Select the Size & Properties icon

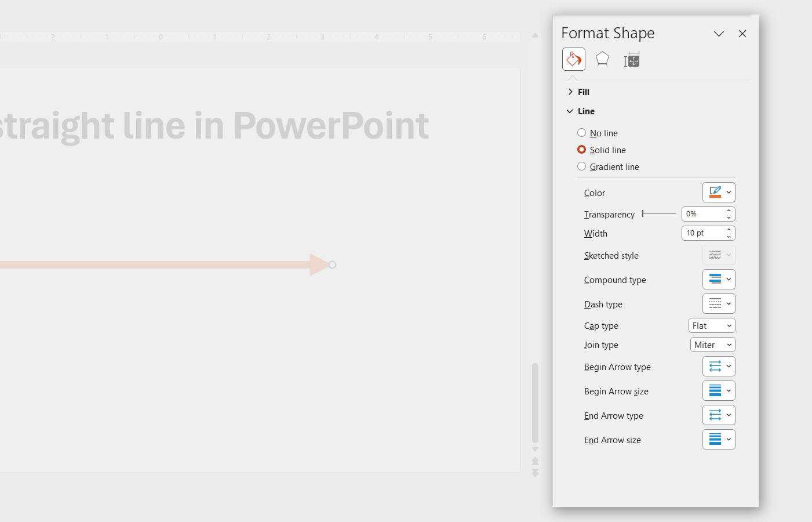632,59
